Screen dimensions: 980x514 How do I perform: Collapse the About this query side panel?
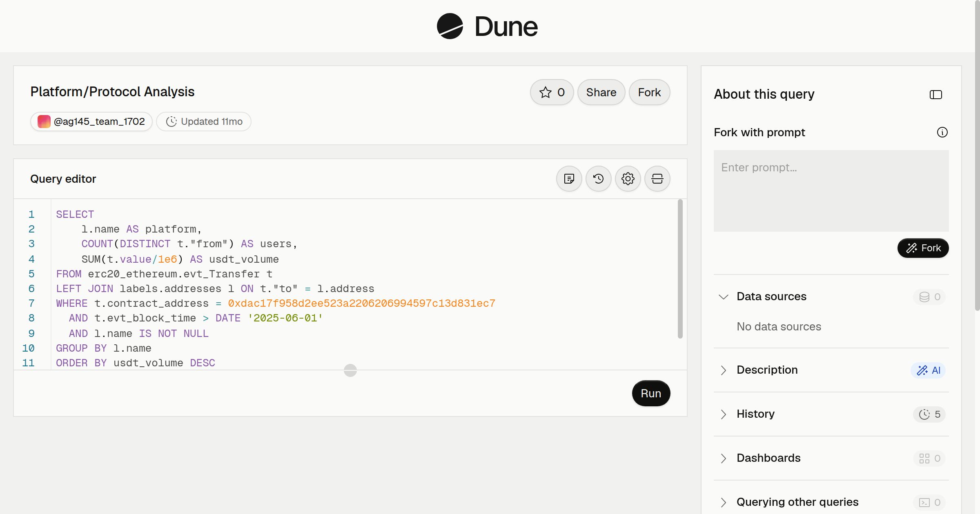click(936, 95)
